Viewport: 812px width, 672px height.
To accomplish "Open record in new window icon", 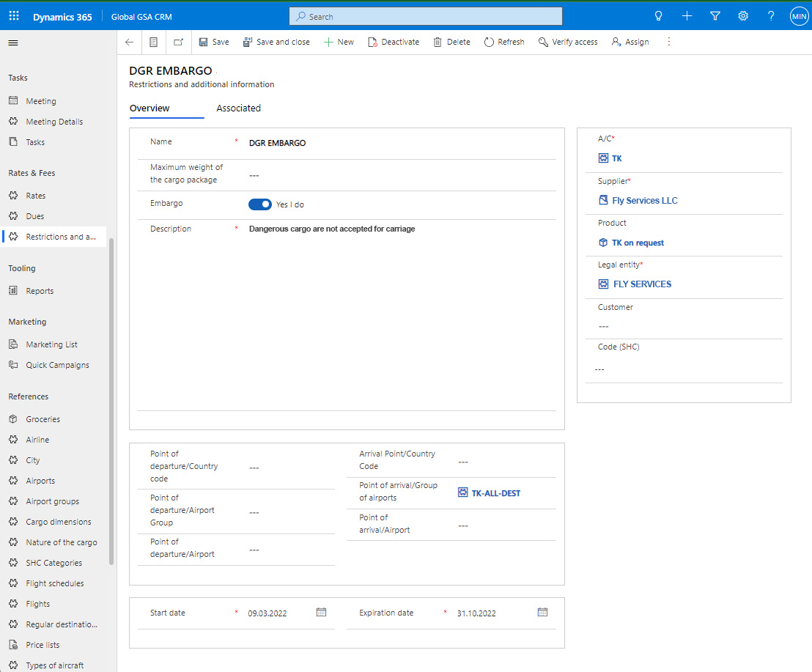I will (178, 43).
